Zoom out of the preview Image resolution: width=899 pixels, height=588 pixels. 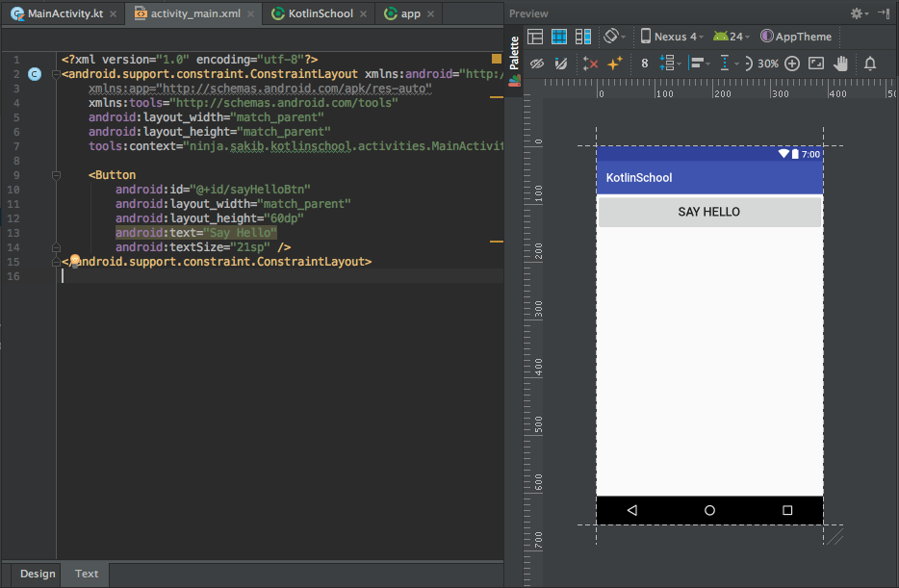[x=748, y=64]
